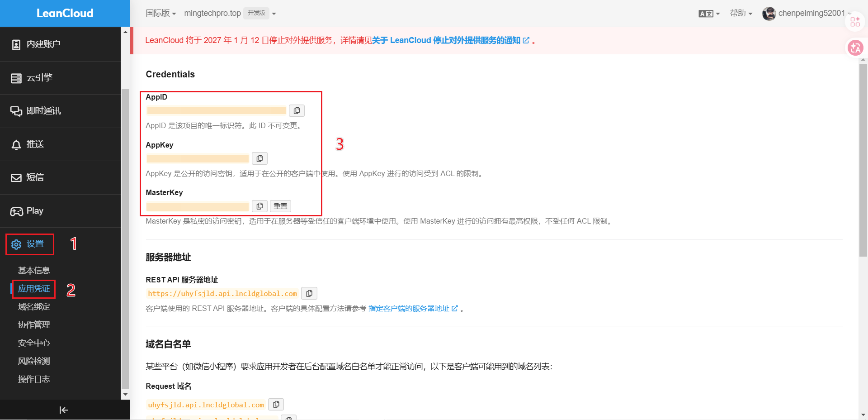Screen dimensions: 868x420
Task: Open 短信 menu item
Action: click(x=61, y=177)
